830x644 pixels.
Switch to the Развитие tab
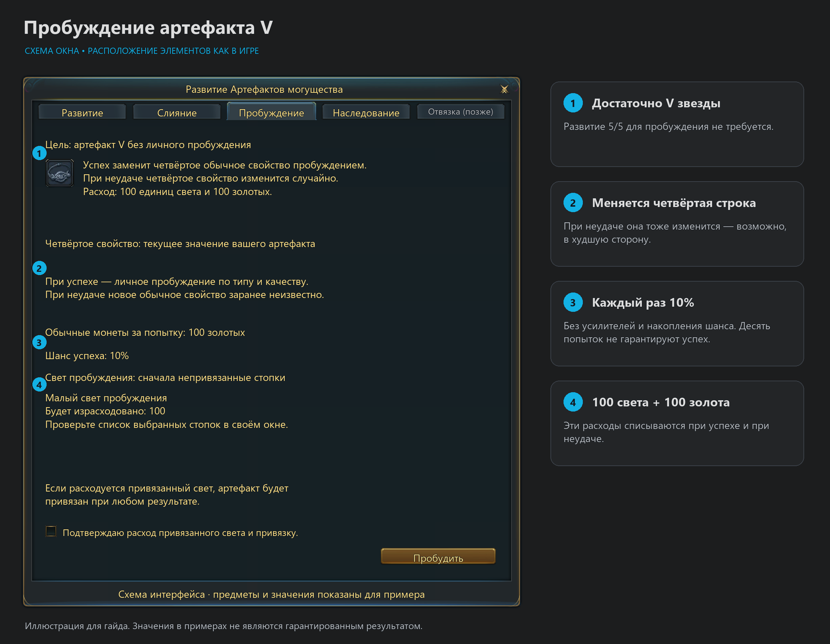coord(82,112)
